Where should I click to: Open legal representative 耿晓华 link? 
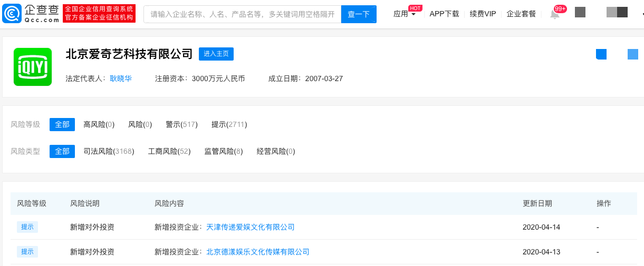(121, 78)
